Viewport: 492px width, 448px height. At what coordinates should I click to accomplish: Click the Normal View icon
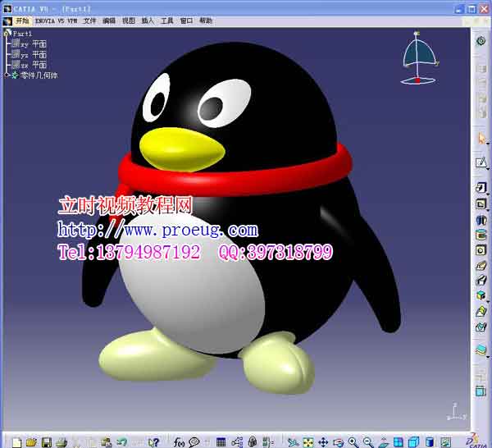pyautogui.click(x=384, y=442)
